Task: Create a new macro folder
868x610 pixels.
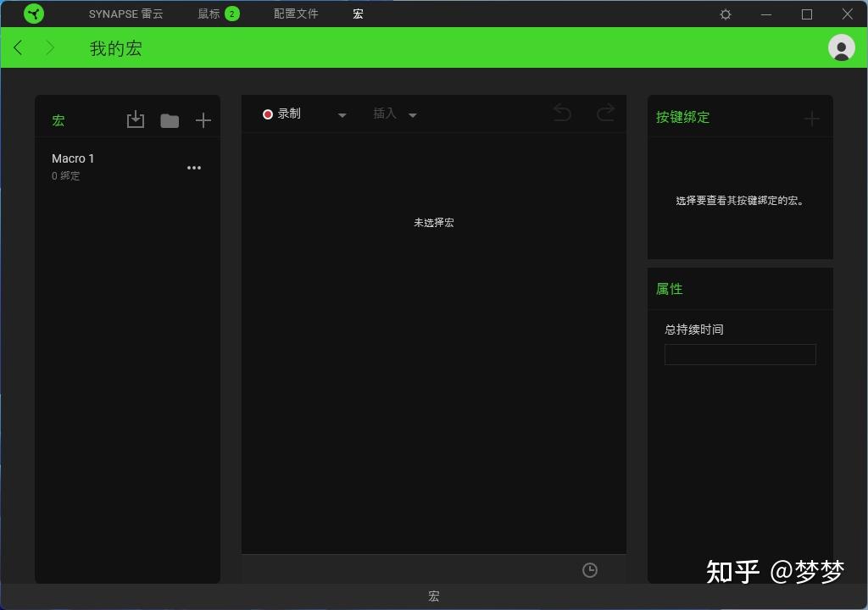Action: coord(170,120)
